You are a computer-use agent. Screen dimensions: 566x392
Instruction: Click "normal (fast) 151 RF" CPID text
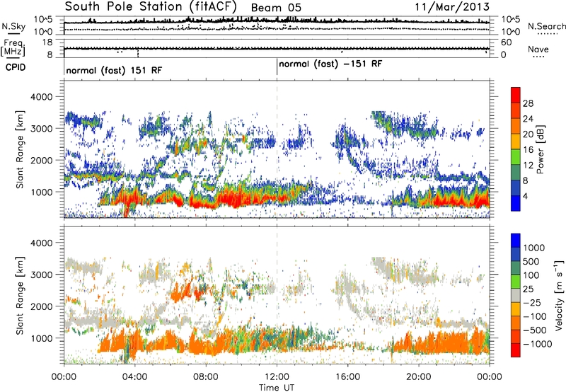pos(114,70)
